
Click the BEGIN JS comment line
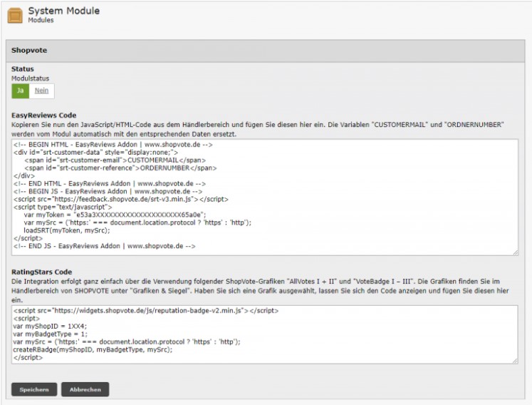coord(108,191)
